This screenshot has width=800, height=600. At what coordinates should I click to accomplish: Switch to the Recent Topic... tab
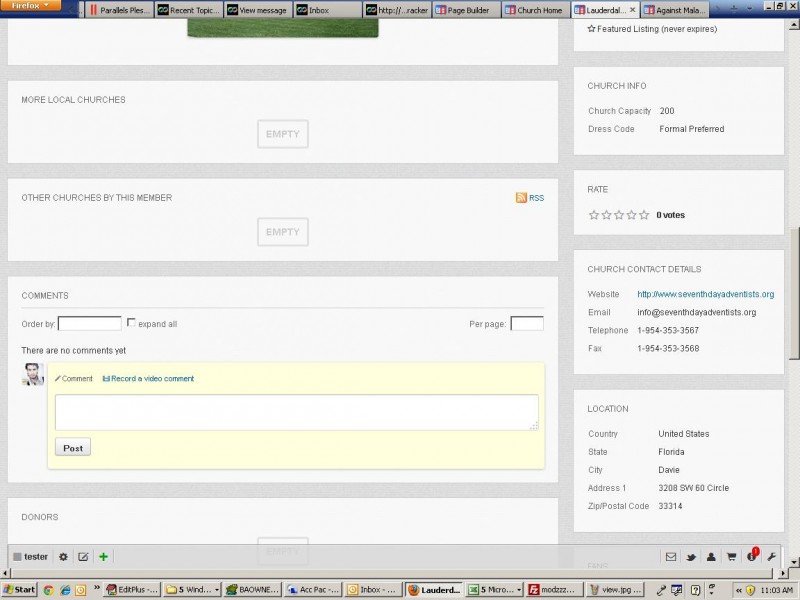point(188,10)
